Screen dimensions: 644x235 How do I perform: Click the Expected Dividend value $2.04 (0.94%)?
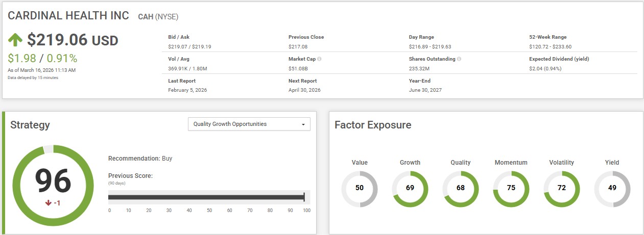tap(545, 68)
